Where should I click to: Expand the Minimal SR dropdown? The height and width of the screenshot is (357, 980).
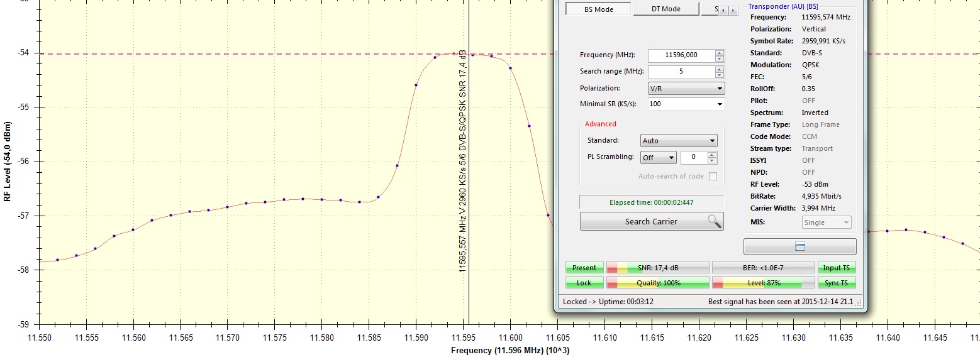click(x=686, y=104)
